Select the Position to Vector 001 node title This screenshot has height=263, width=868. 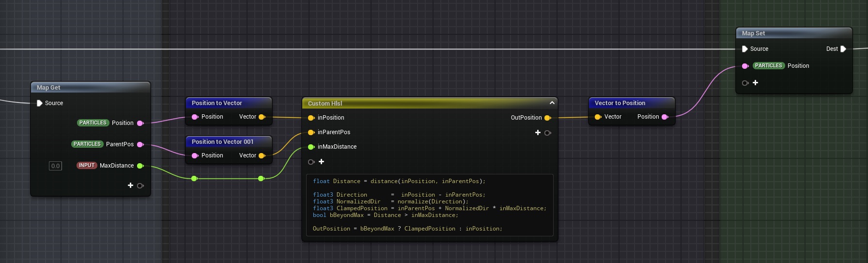pyautogui.click(x=222, y=142)
